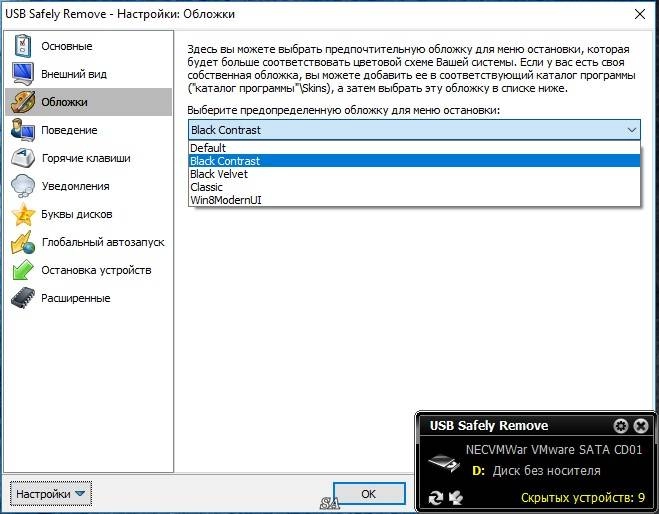
Task: Click Скрытых устройств: 9 link
Action: point(583,498)
